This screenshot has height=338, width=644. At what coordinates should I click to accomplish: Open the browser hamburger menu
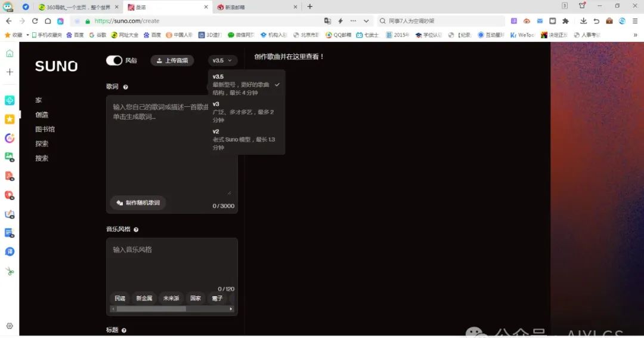pyautogui.click(x=635, y=21)
